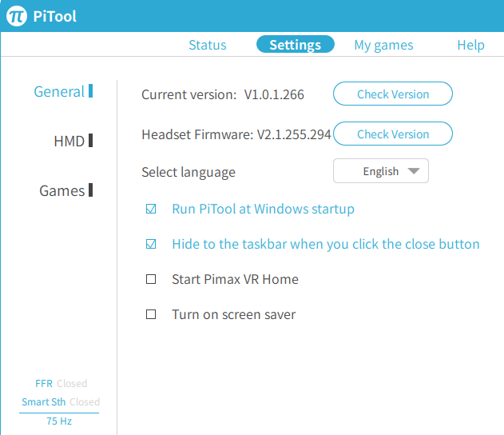This screenshot has width=504, height=435.
Task: Click the Headset Firmware version text
Action: coord(236,134)
